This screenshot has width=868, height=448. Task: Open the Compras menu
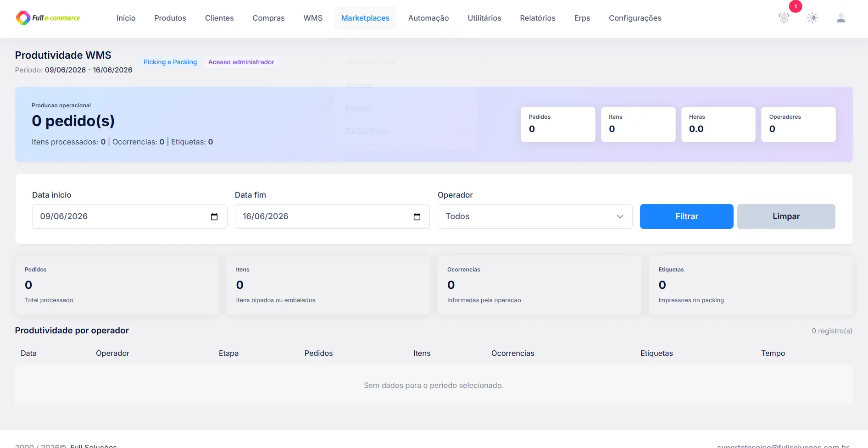[268, 18]
